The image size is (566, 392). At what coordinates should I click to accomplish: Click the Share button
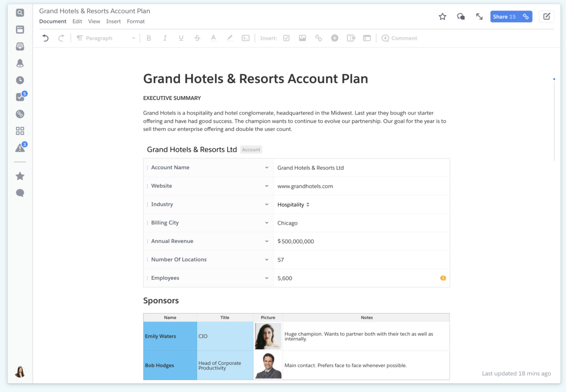(x=504, y=16)
